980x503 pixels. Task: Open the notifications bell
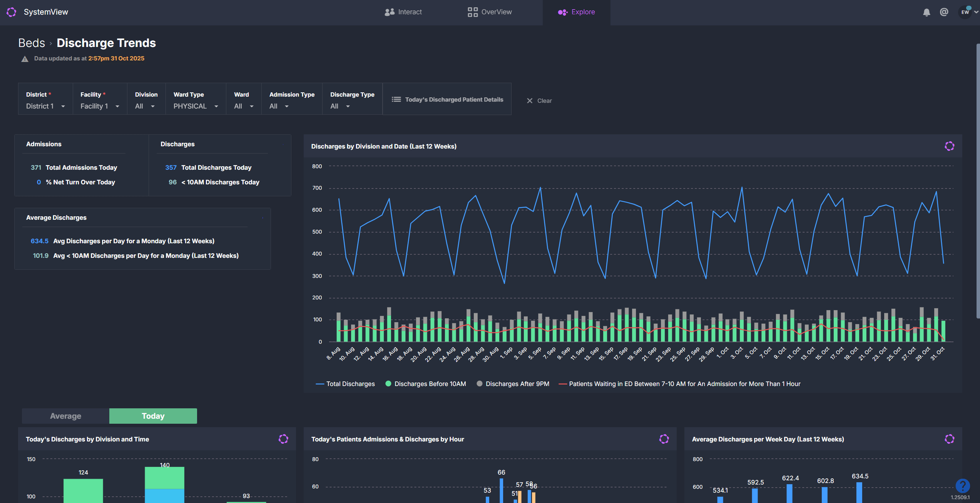926,12
